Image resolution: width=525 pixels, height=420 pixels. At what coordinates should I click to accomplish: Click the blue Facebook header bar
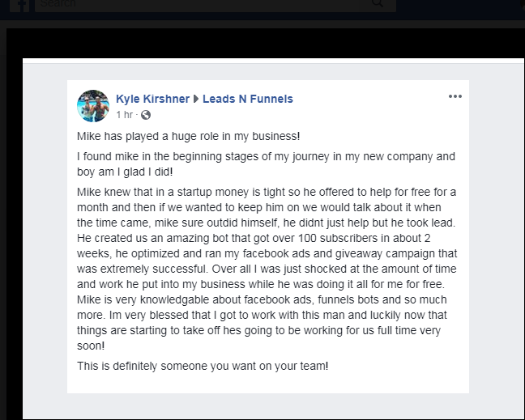pyautogui.click(x=462, y=6)
